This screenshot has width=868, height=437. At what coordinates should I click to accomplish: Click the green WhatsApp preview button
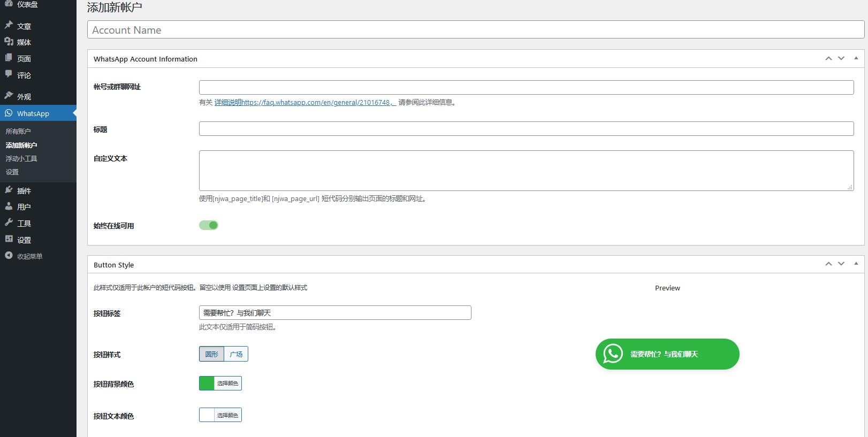pyautogui.click(x=667, y=354)
